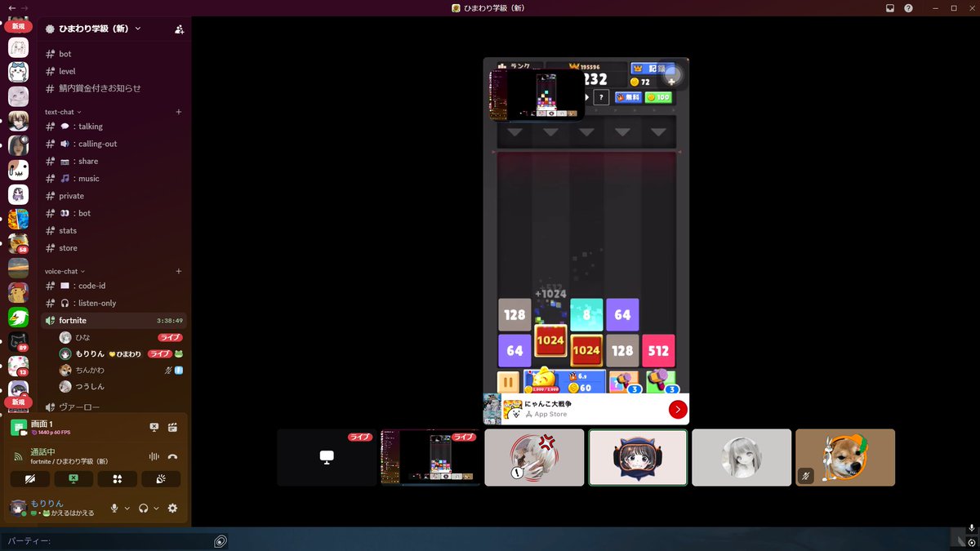Open input device options arrow

click(x=127, y=508)
